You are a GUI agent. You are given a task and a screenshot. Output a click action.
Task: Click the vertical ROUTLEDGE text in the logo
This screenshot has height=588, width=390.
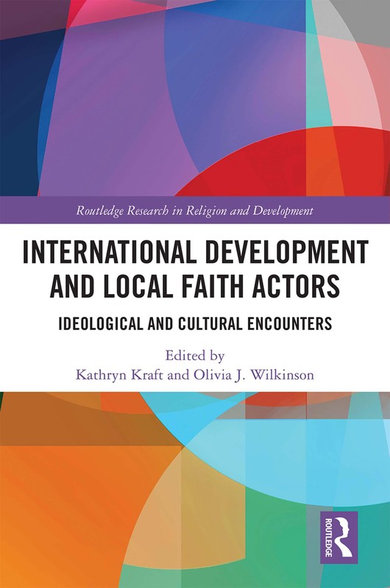[328, 537]
